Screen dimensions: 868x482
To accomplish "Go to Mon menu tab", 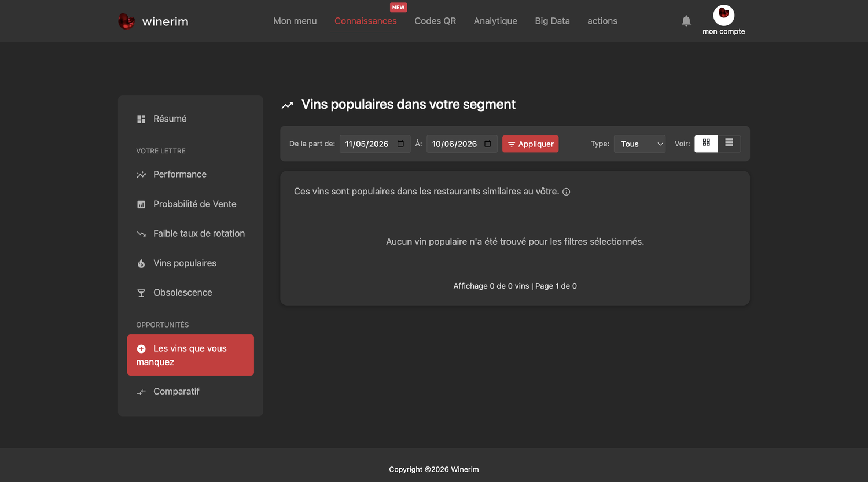I will coord(295,21).
